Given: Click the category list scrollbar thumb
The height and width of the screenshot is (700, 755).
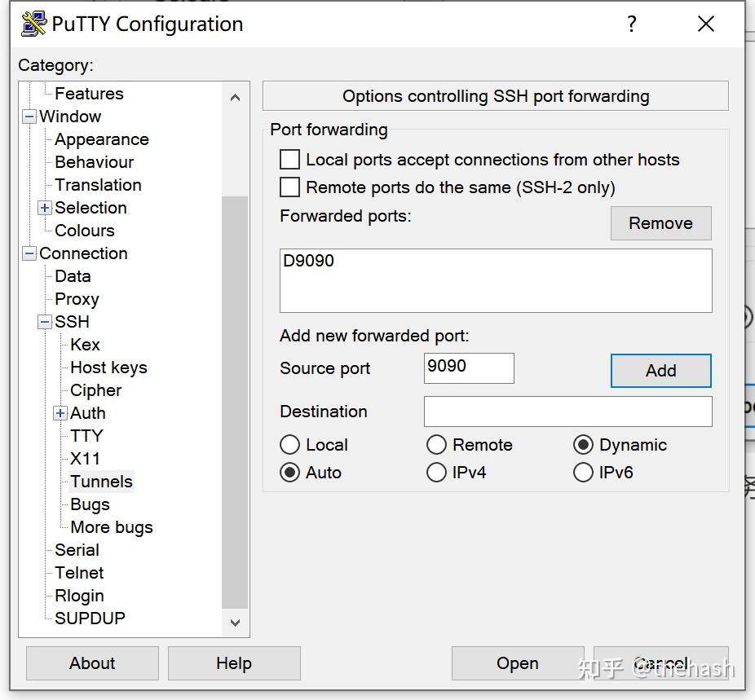Looking at the screenshot, I should [x=235, y=403].
